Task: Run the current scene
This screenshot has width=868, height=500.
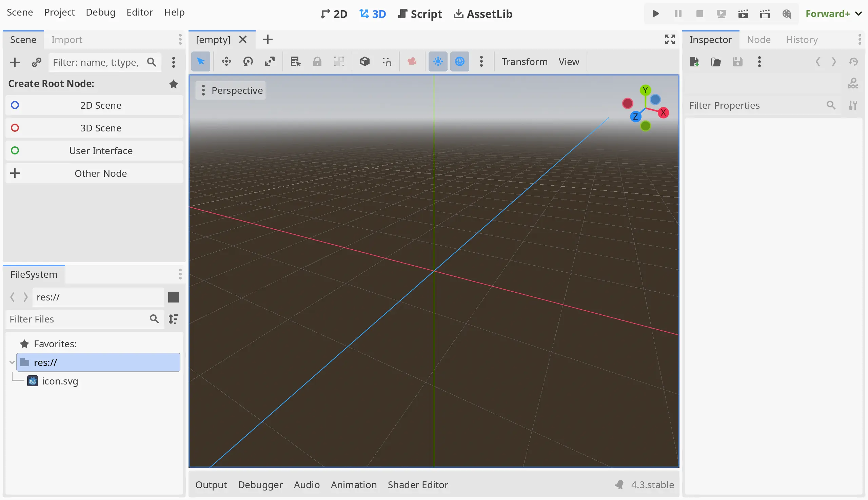Action: pos(743,14)
